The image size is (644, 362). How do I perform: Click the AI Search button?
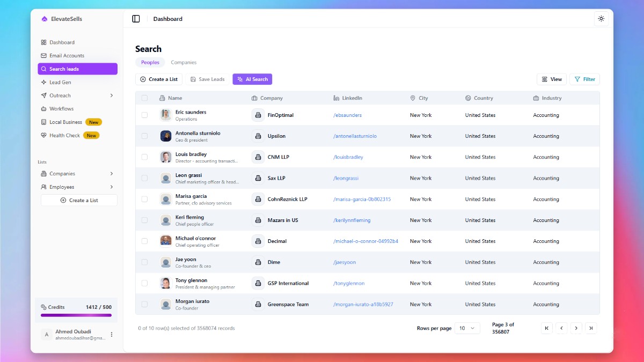coord(252,79)
